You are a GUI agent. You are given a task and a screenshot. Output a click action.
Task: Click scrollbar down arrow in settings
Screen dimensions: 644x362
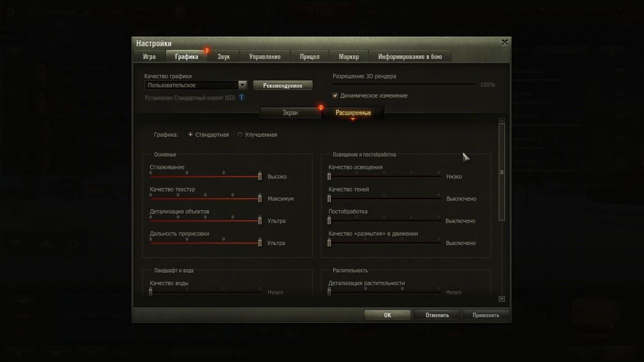[502, 299]
